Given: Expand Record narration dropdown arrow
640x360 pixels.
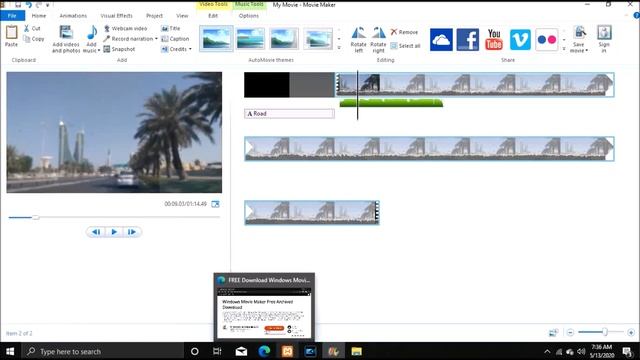Looking at the screenshot, I should coord(156,39).
